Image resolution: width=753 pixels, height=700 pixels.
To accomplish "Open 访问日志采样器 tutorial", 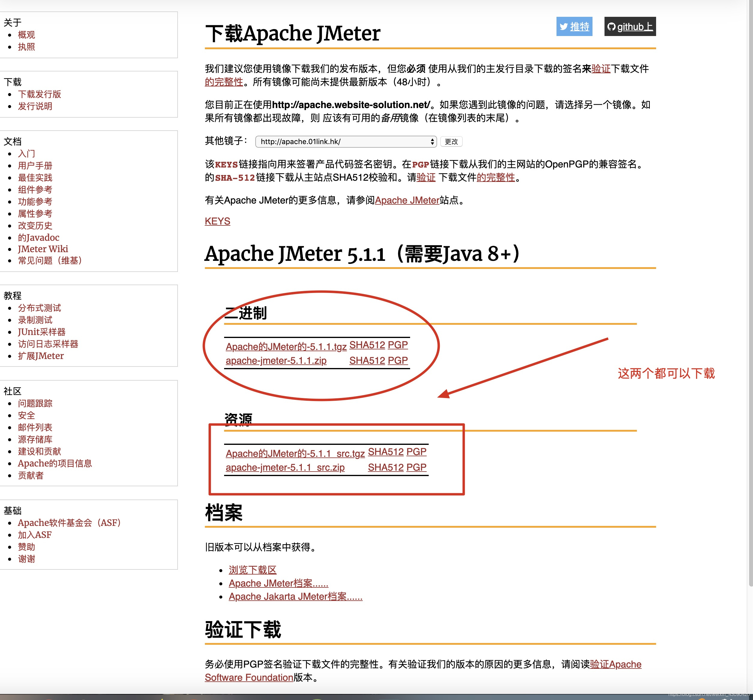I will click(48, 344).
